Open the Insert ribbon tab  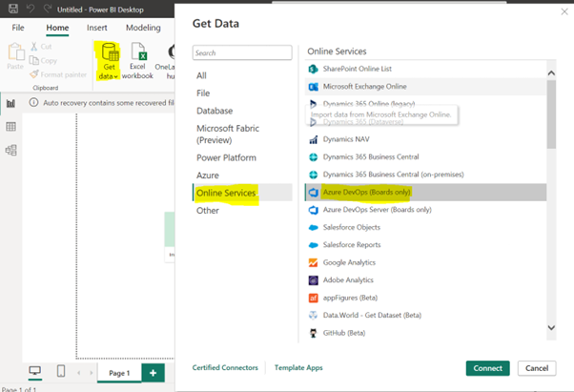[97, 28]
